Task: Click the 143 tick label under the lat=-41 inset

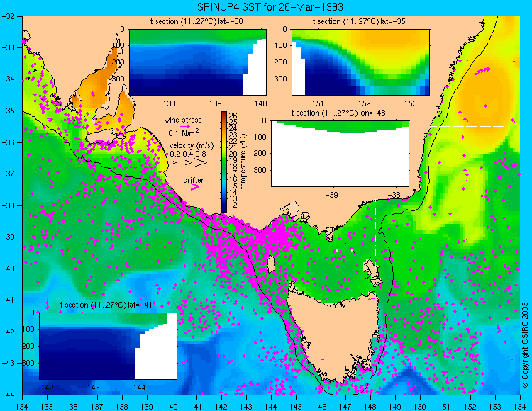Action: tap(94, 388)
